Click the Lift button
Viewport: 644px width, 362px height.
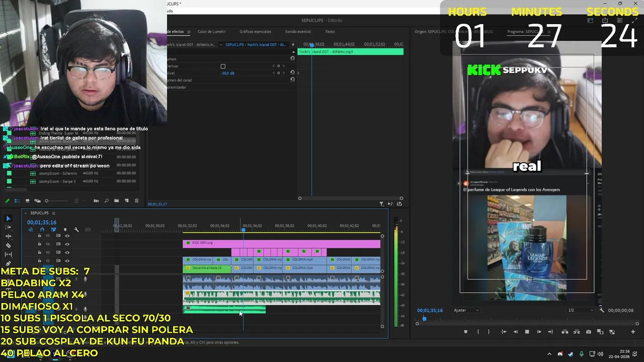[565, 332]
